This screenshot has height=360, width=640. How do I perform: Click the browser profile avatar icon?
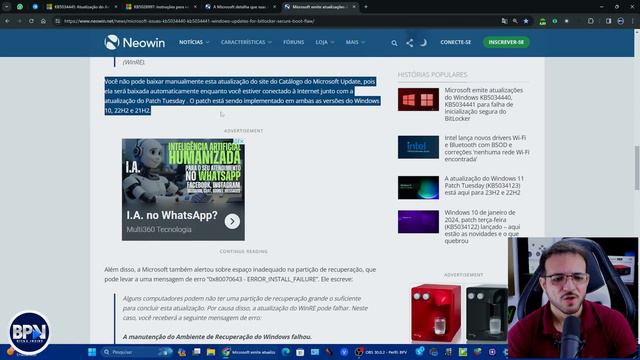click(x=620, y=21)
